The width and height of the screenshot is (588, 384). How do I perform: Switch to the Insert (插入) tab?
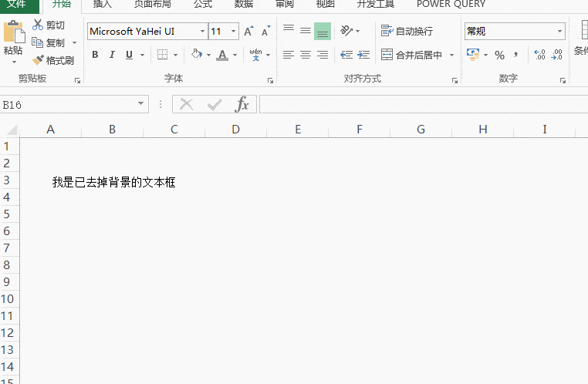103,5
